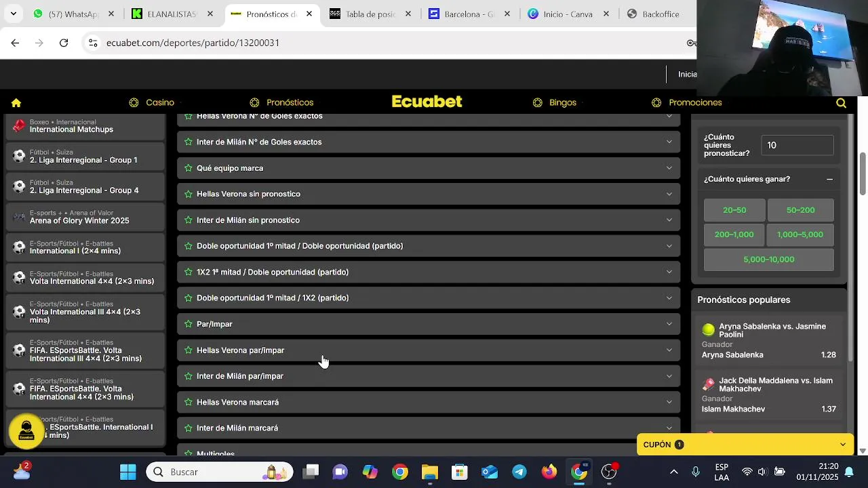
Task: Favorite Inter de Milán sin pronostico star
Action: 189,220
